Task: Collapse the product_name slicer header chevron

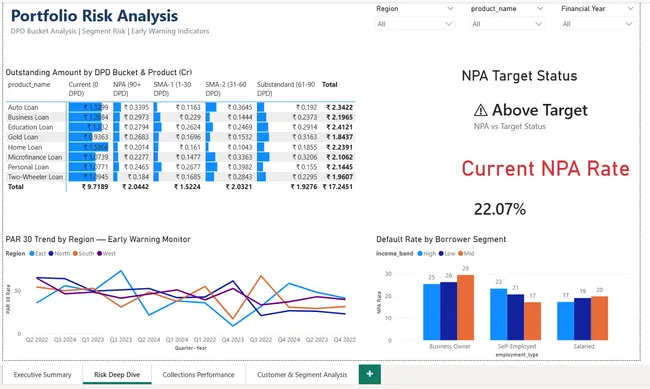Action: point(540,9)
